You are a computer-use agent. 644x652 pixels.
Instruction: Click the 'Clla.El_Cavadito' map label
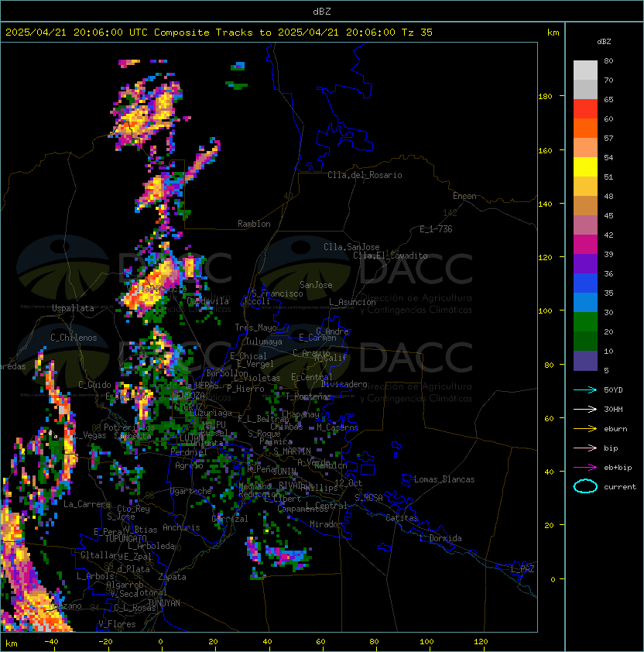tap(390, 256)
